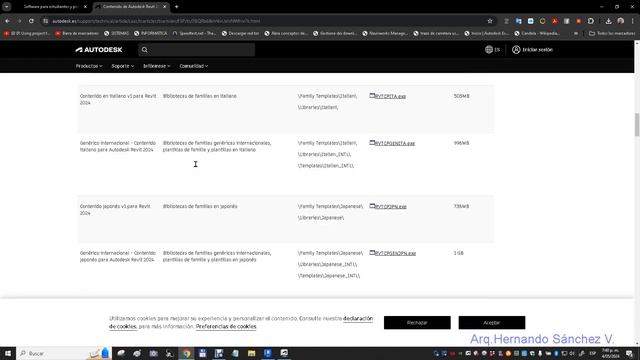Show more bookmarks overflow chevron
This screenshot has height=360, width=640.
pyautogui.click(x=576, y=33)
